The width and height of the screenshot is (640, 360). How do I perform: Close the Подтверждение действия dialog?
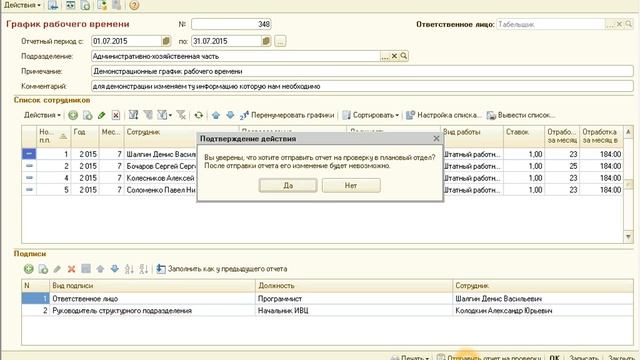click(436, 138)
